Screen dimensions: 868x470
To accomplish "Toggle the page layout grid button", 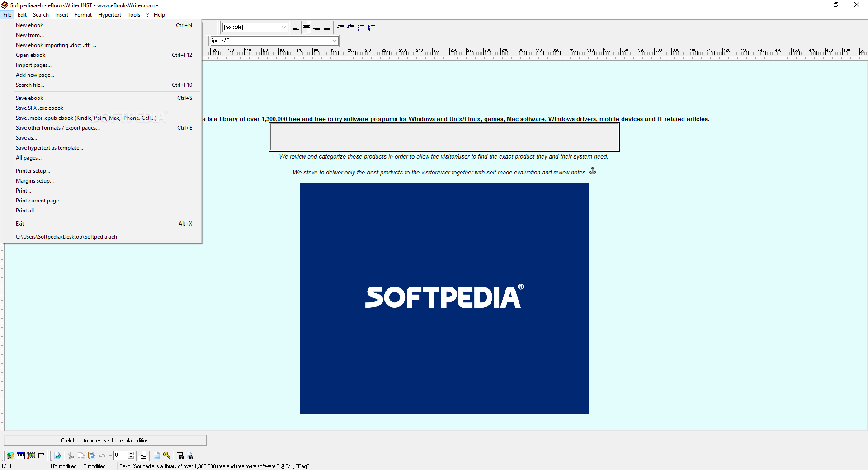I will click(144, 456).
